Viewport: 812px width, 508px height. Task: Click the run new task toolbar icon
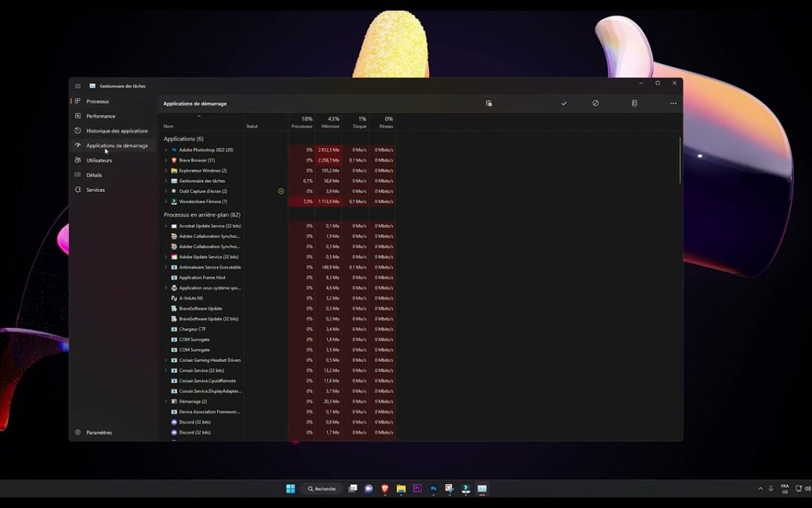(489, 103)
